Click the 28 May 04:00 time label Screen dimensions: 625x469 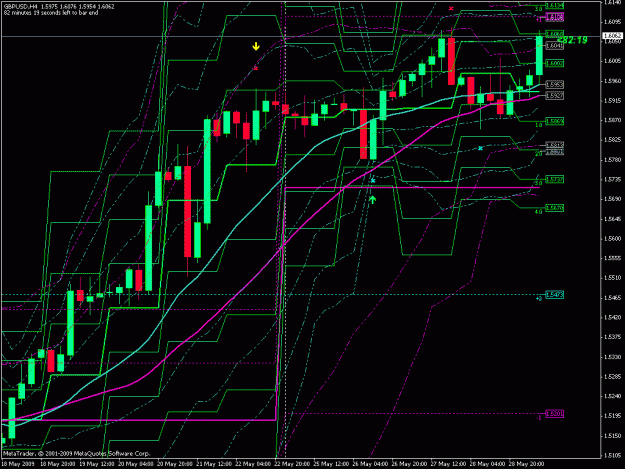(x=487, y=464)
